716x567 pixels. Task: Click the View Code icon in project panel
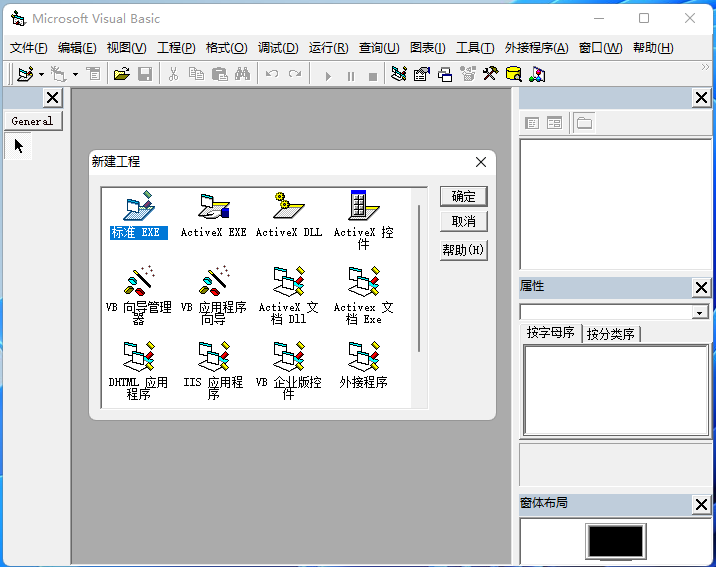[532, 123]
